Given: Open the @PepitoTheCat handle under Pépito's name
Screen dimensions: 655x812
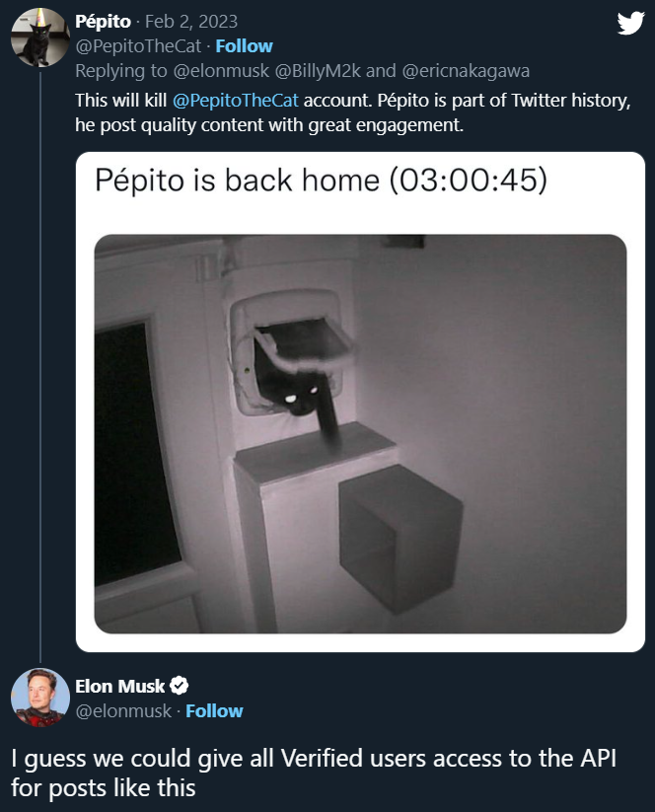Looking at the screenshot, I should [140, 46].
